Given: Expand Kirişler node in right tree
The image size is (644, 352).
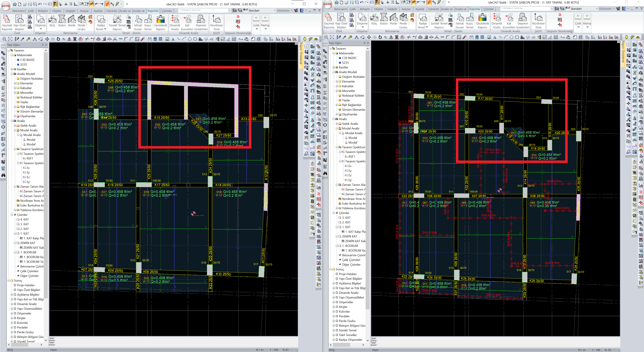Looking at the screenshot, I should (334, 307).
